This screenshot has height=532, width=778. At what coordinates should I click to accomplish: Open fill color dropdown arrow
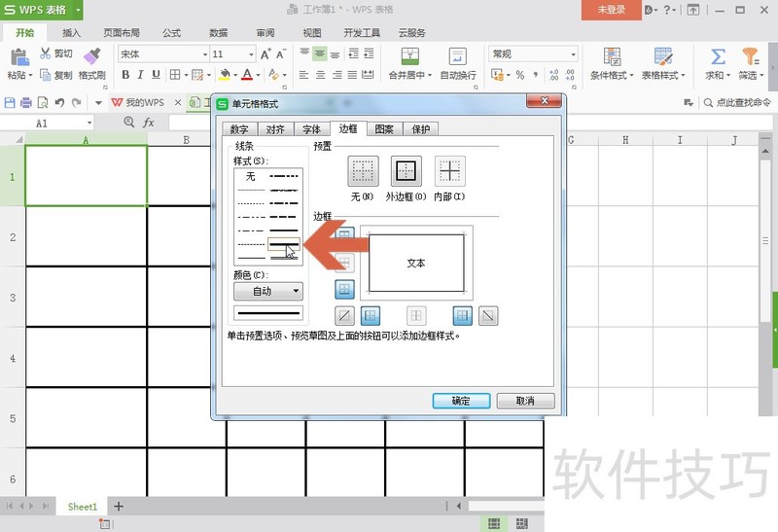(235, 76)
